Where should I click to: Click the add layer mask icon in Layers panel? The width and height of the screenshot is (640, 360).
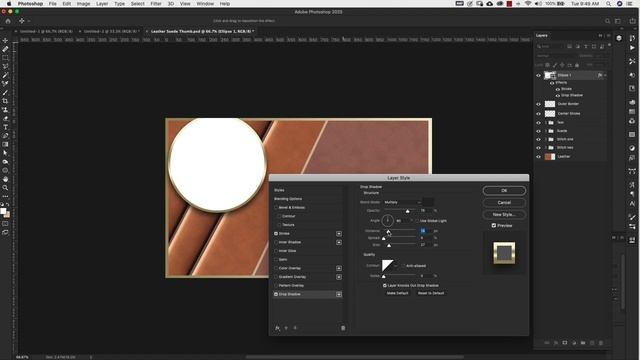point(565,343)
